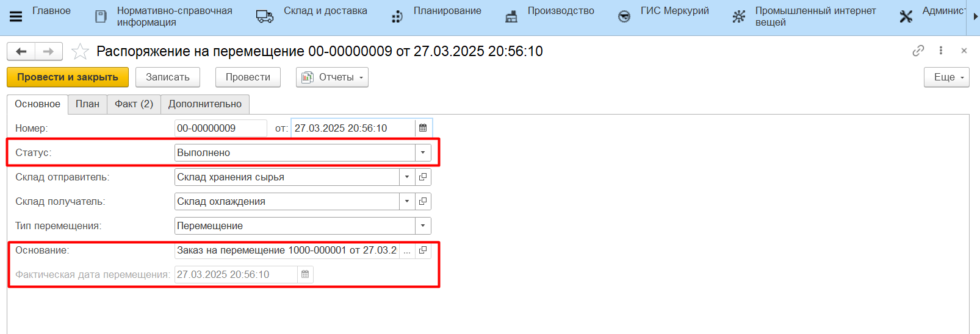
Task: Click into the Номер input field
Action: point(220,128)
